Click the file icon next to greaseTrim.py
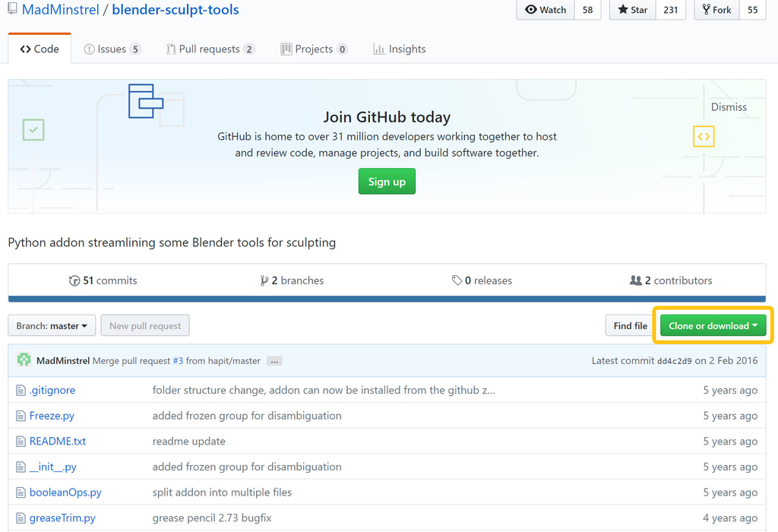 click(21, 518)
